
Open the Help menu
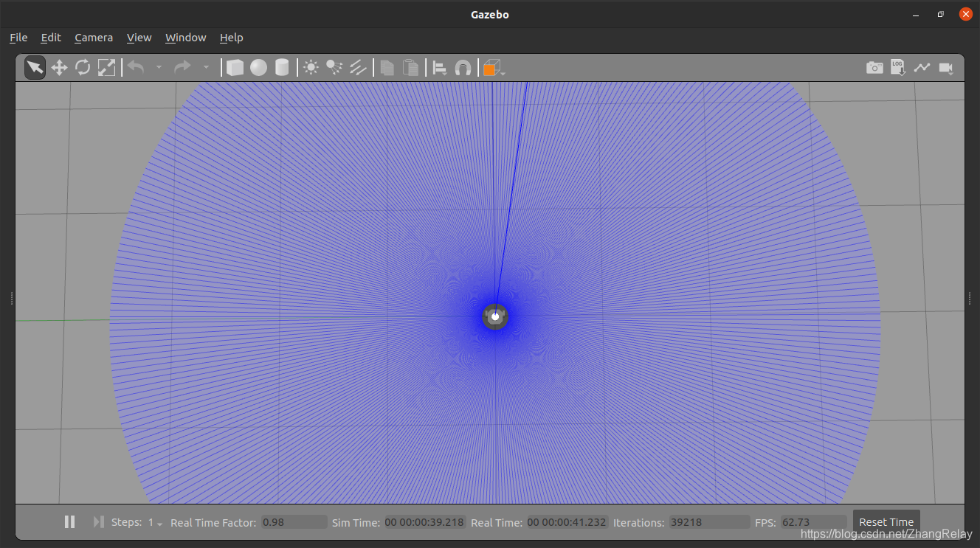click(x=232, y=38)
